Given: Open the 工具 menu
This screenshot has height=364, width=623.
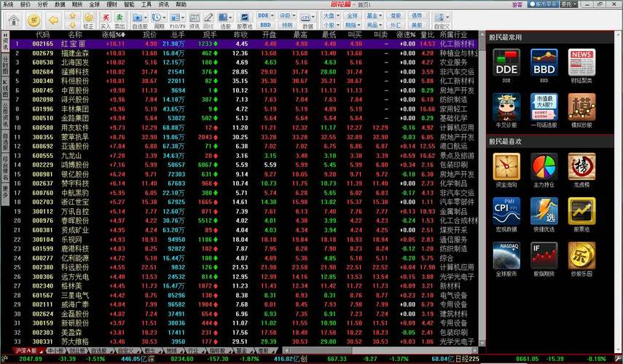Looking at the screenshot, I should (x=146, y=4).
